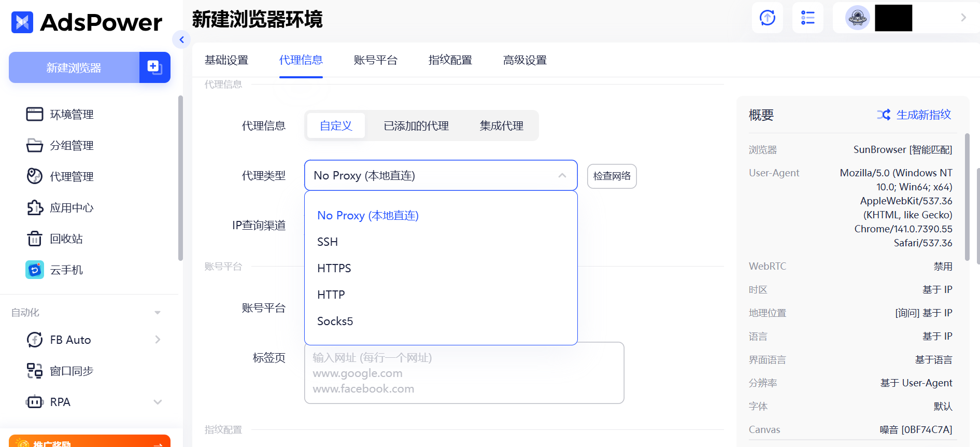
Task: Close the 代理类型 dropdown box
Action: coord(441,175)
